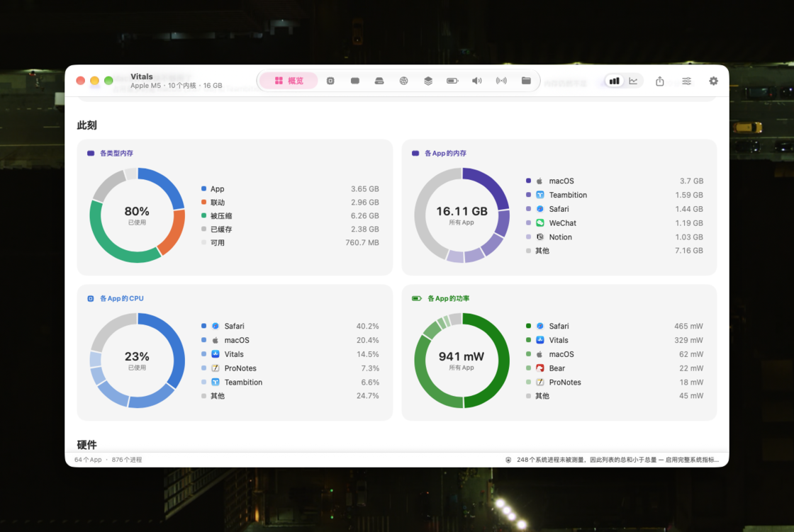The height and width of the screenshot is (532, 794).
Task: Open the disk drive tab icon
Action: coord(379,81)
